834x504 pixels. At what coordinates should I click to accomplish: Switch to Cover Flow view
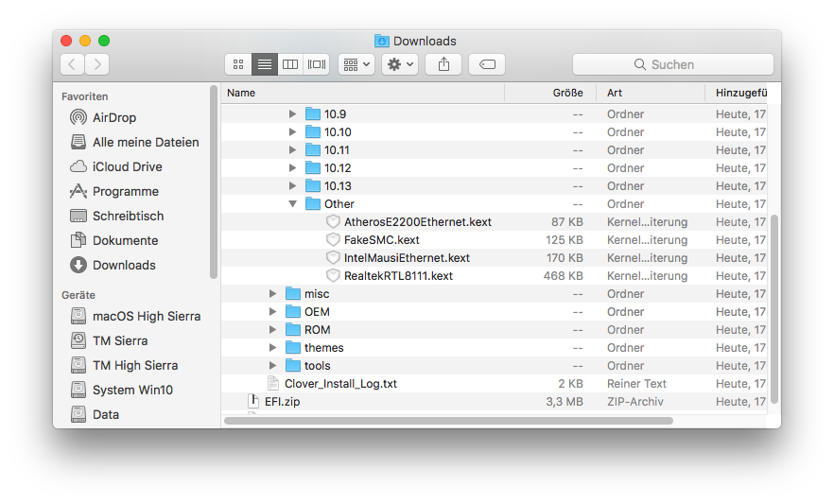317,64
